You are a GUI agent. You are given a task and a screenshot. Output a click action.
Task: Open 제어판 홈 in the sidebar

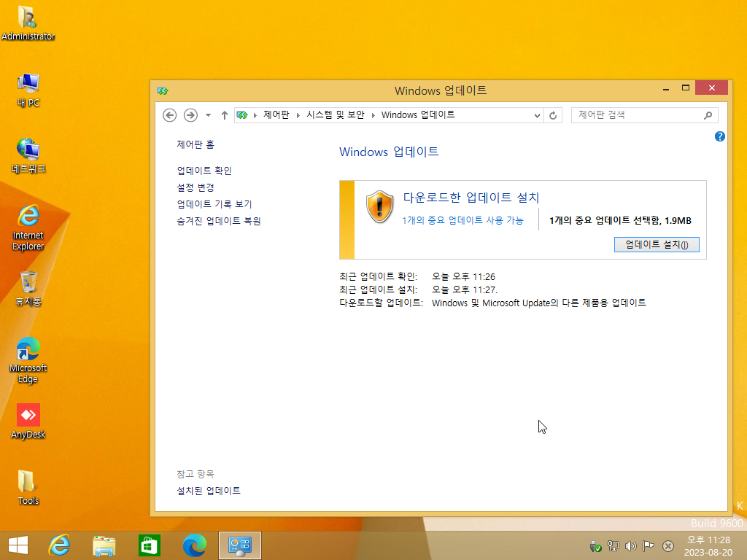point(196,144)
